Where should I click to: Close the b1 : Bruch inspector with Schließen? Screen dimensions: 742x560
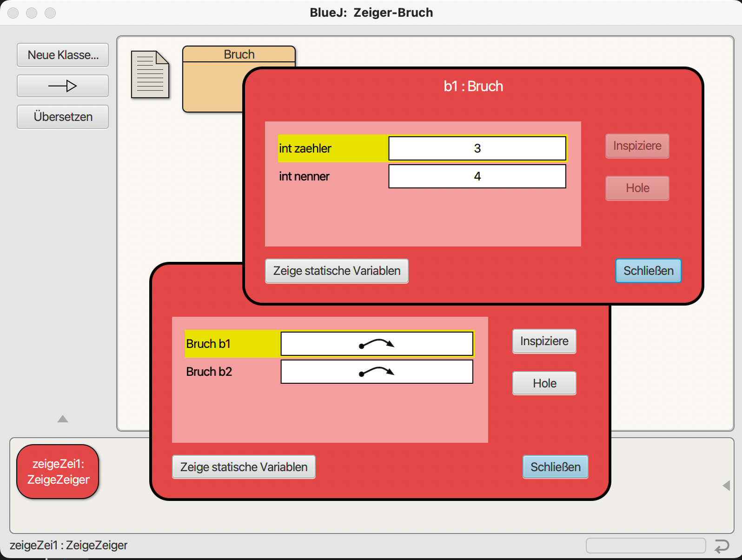pos(649,271)
